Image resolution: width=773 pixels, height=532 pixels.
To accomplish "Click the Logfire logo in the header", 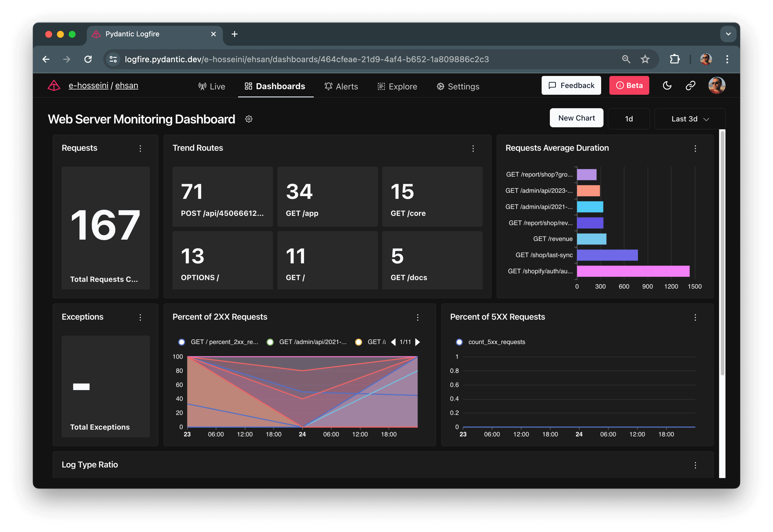I will coord(54,86).
